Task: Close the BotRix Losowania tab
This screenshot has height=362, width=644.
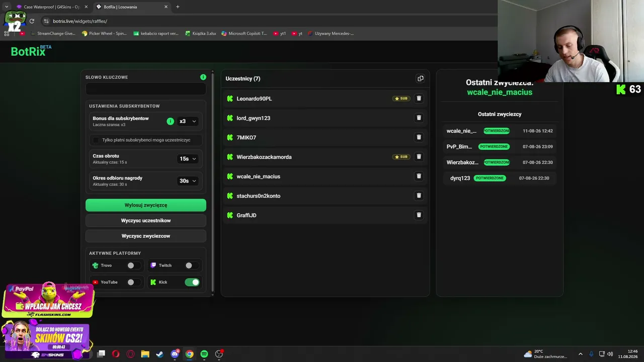Action: (x=166, y=7)
